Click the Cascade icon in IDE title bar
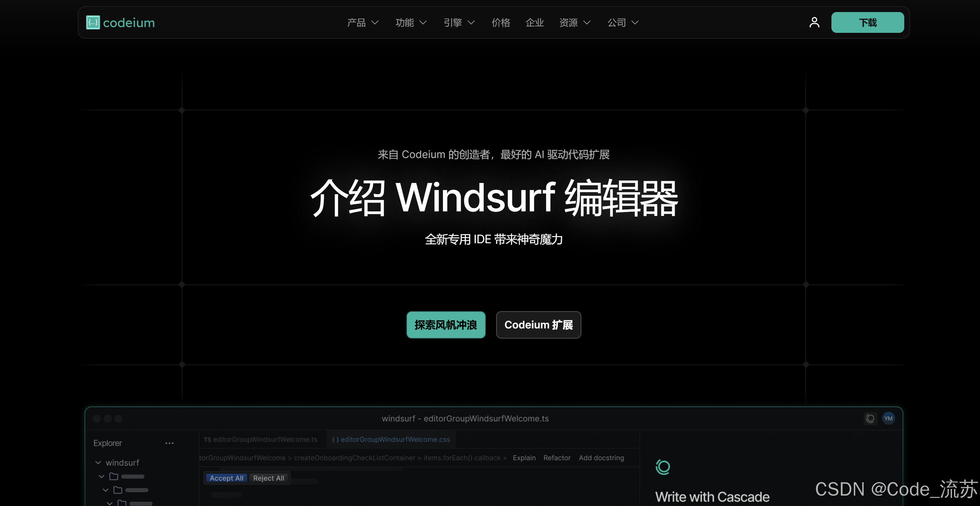Viewport: 980px width, 506px height. [870, 419]
